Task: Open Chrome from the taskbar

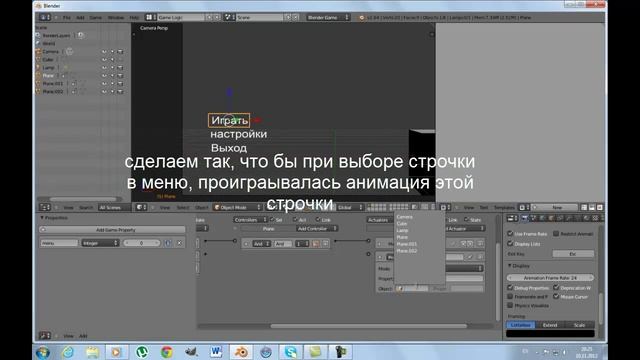Action: tap(167, 352)
